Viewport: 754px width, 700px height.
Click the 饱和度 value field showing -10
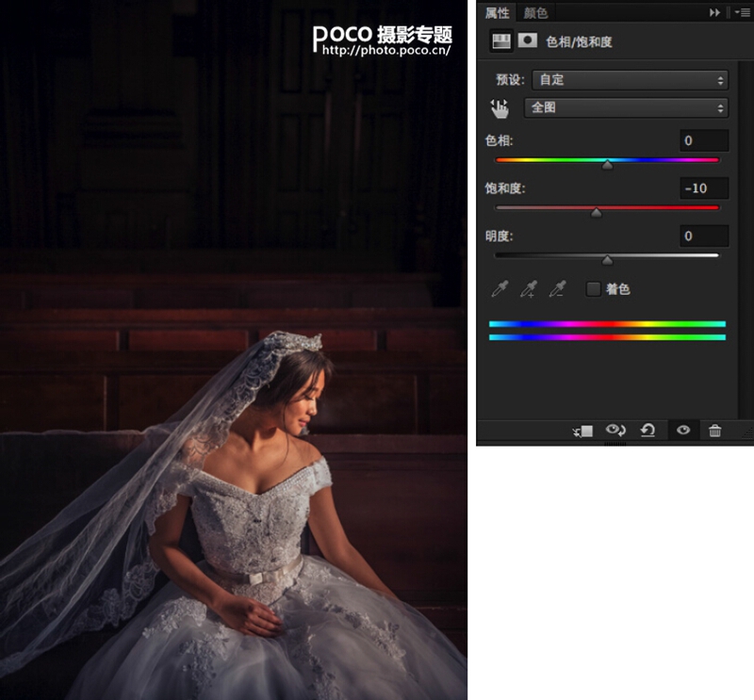(x=704, y=188)
